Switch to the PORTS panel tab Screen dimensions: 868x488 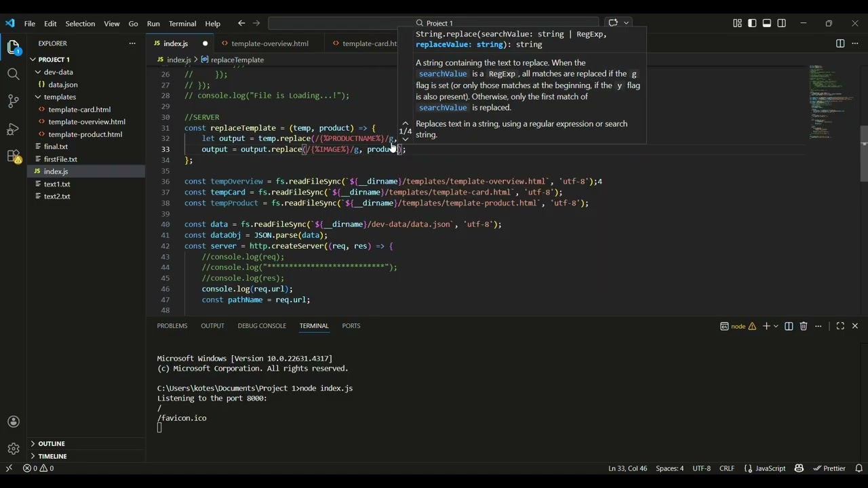pos(351,326)
